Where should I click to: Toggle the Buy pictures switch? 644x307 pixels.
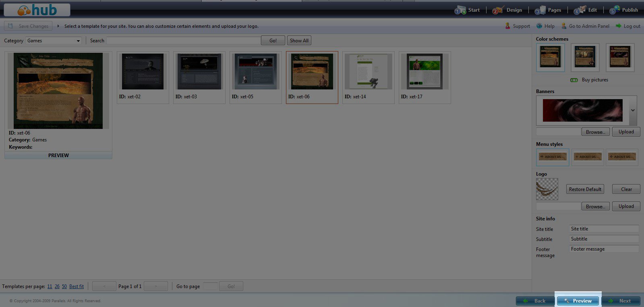tap(574, 80)
